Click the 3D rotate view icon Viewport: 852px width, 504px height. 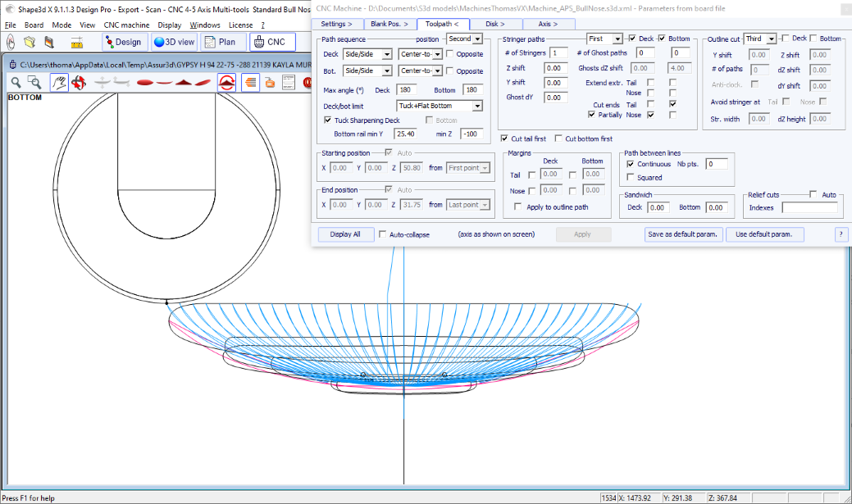(79, 82)
